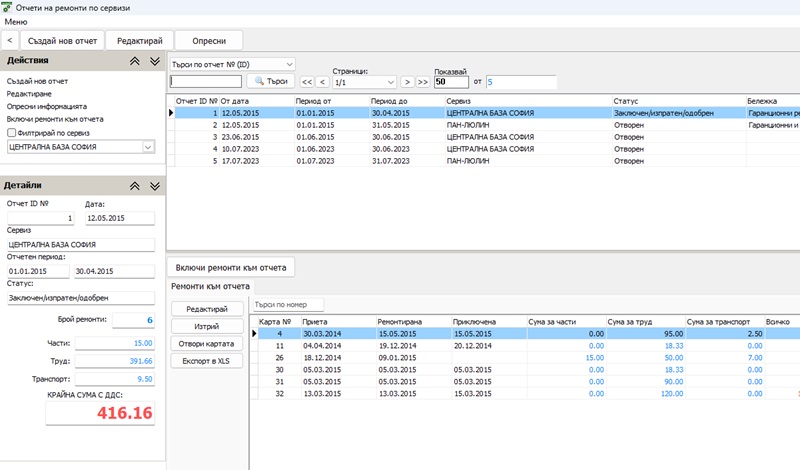Expand the Действия panel with the down chevron
Viewport: 800px width, 470px height.
pyautogui.click(x=155, y=61)
